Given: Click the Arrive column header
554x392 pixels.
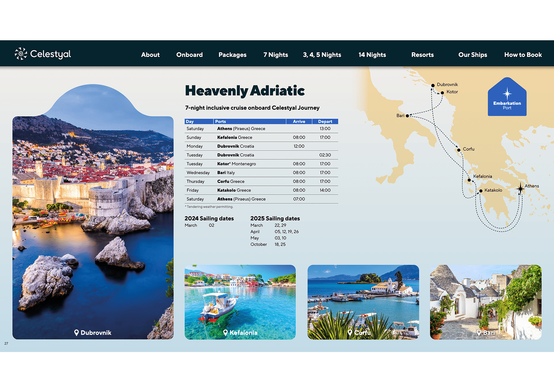Looking at the screenshot, I should pos(299,122).
